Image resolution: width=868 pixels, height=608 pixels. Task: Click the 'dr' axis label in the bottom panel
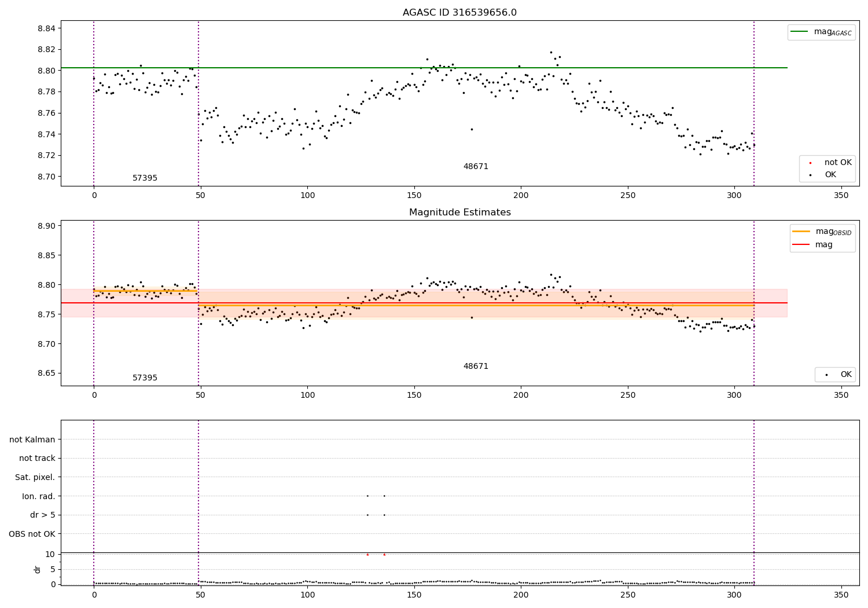click(x=38, y=569)
